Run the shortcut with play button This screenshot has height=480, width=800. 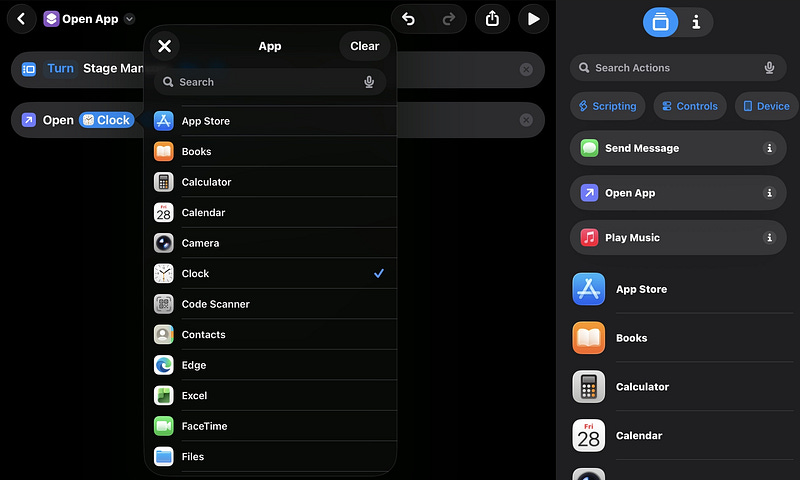click(534, 19)
